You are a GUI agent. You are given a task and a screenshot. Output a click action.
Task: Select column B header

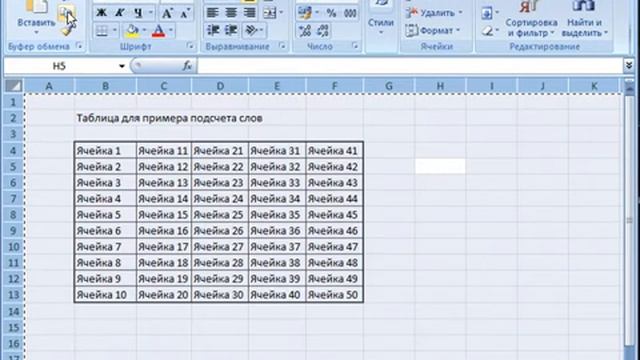pos(105,86)
